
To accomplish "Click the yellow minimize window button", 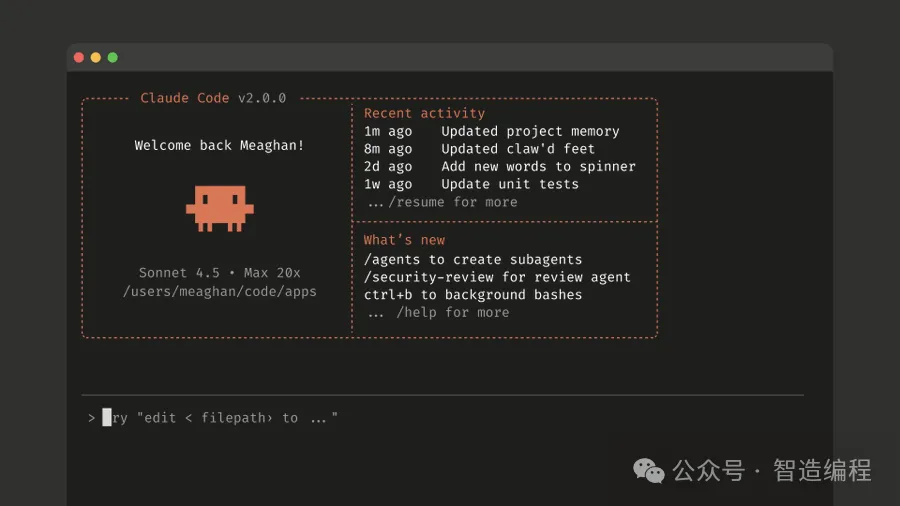I will coord(96,57).
